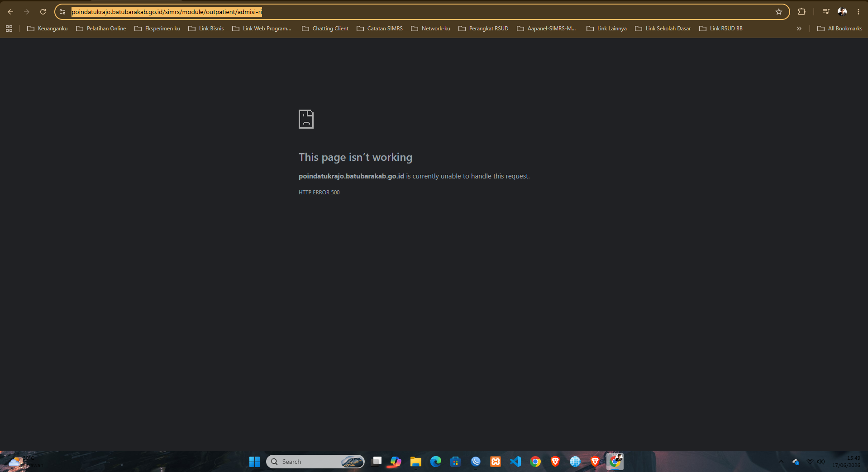Open Microsoft Store from the taskbar
Image resolution: width=868 pixels, height=472 pixels.
click(x=456, y=462)
